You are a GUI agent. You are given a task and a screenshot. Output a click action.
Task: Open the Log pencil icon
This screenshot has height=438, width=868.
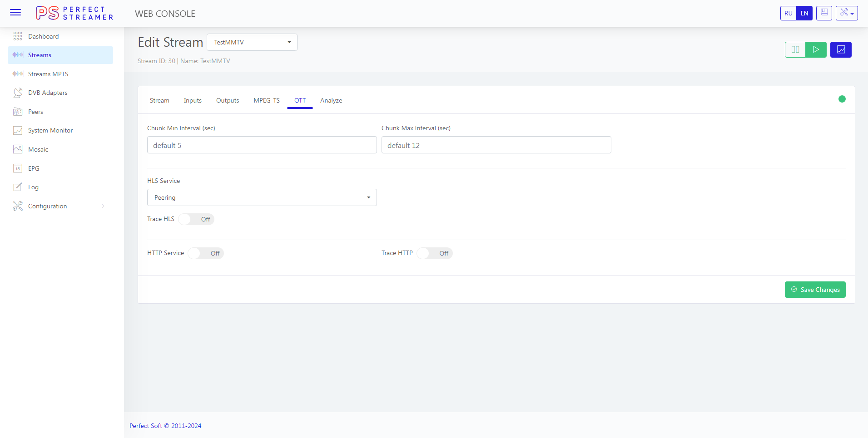coord(18,187)
